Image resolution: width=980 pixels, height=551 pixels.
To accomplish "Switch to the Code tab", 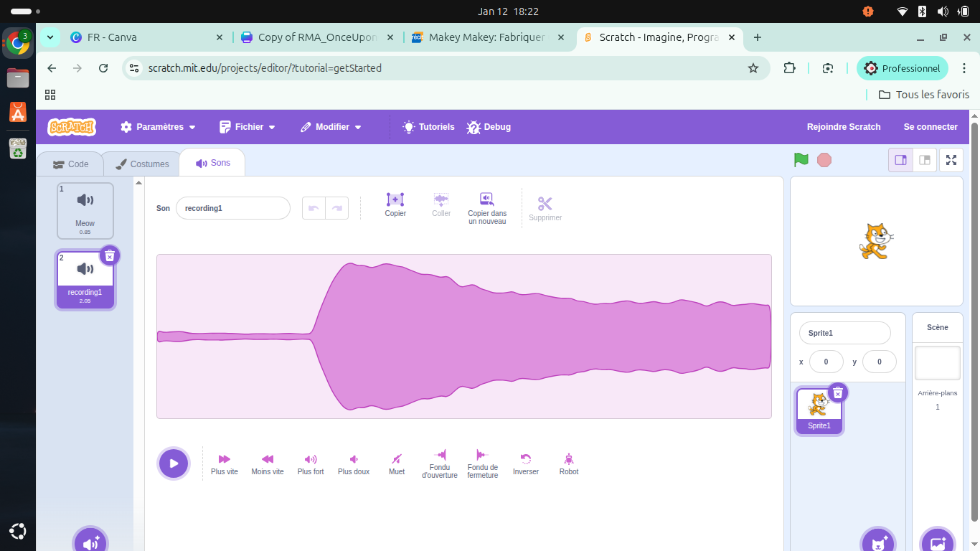I will click(x=71, y=164).
